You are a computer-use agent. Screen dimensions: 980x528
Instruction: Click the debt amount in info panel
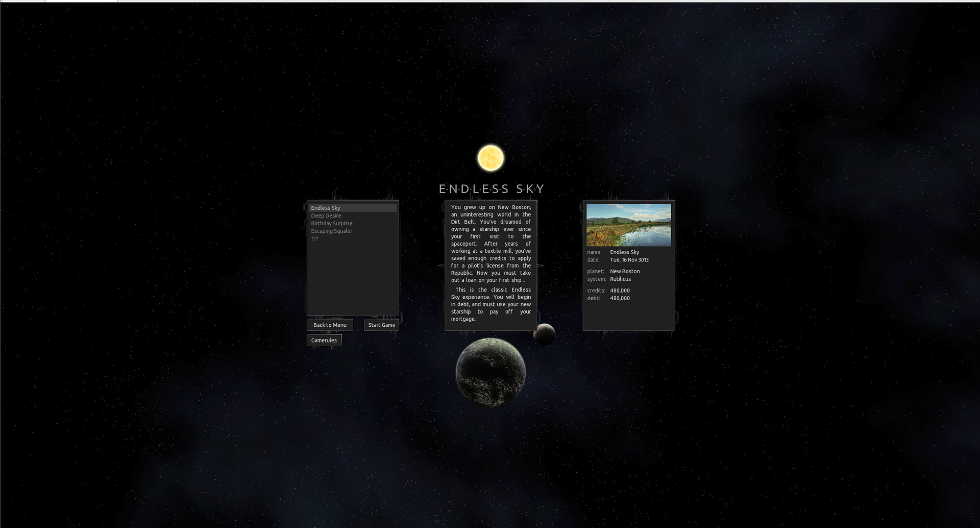[x=620, y=298]
